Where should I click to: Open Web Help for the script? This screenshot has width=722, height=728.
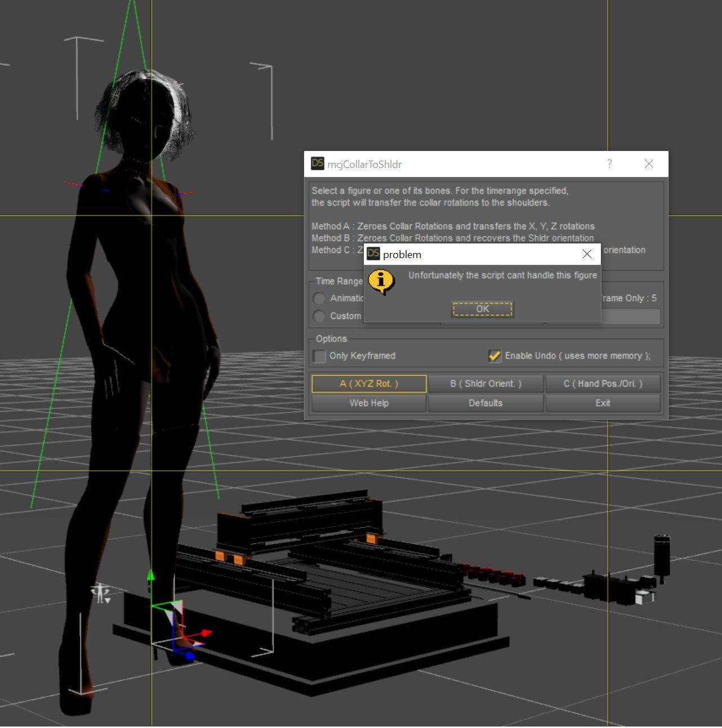[369, 403]
